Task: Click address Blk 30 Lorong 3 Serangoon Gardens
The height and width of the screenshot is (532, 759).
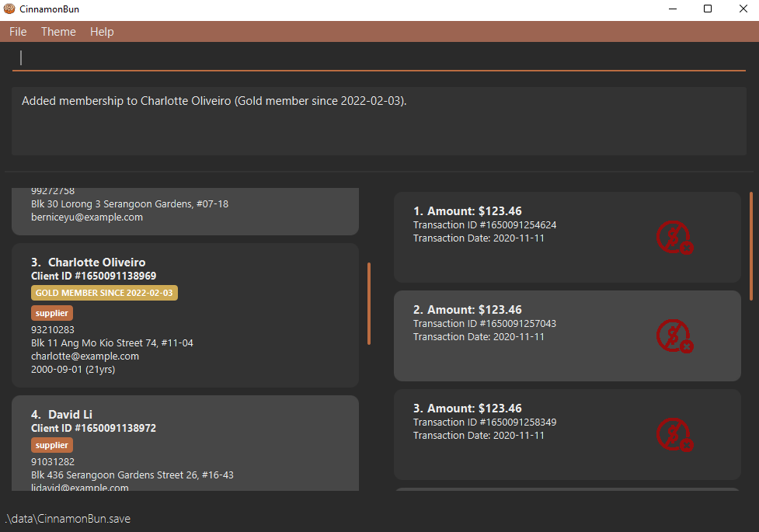Action: pyautogui.click(x=130, y=204)
